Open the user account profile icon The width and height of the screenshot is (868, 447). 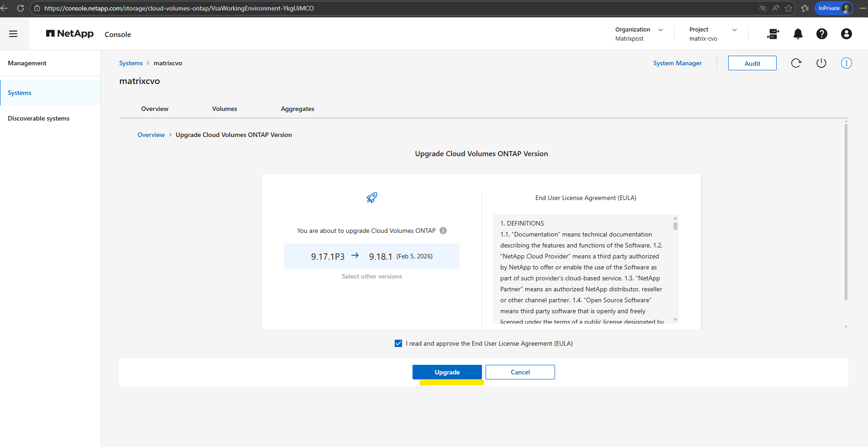tap(846, 34)
